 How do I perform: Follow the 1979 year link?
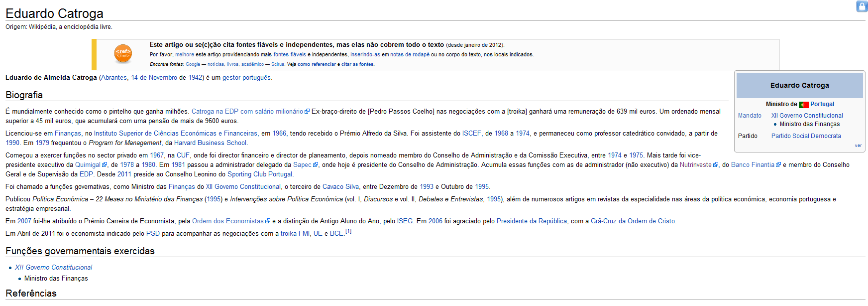(42, 143)
